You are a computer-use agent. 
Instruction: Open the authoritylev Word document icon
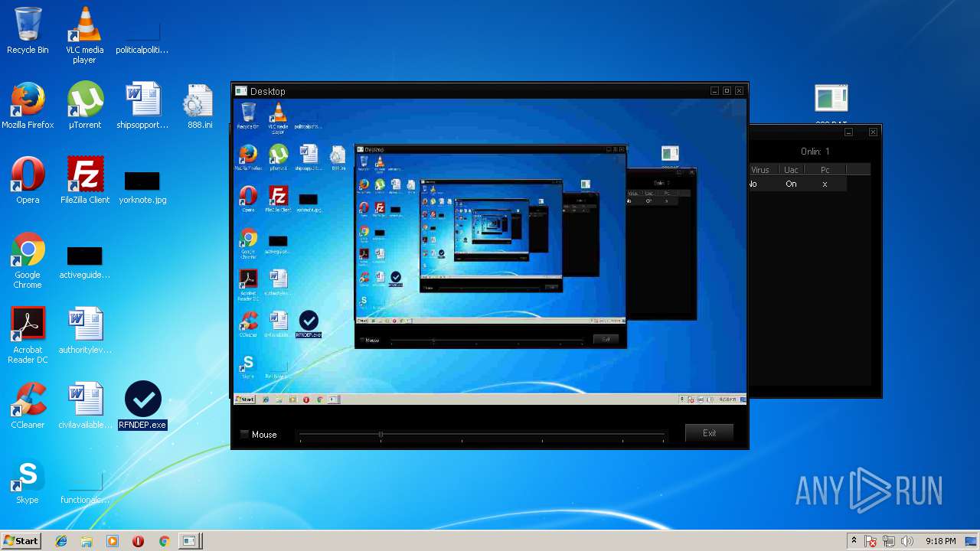pos(85,331)
